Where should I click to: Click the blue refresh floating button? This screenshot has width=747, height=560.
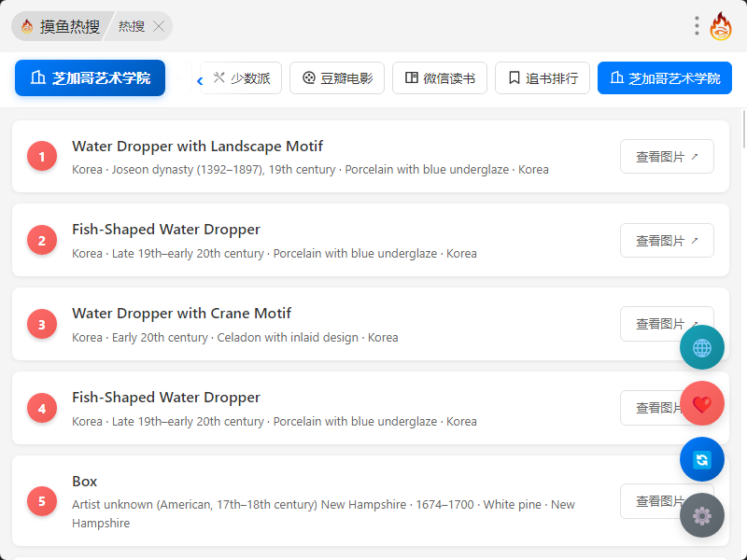point(702,459)
